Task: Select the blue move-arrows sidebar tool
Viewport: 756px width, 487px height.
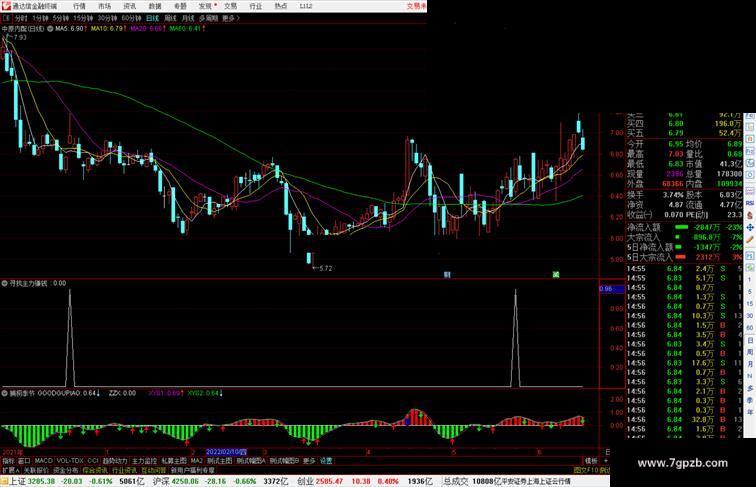Action: [x=750, y=228]
